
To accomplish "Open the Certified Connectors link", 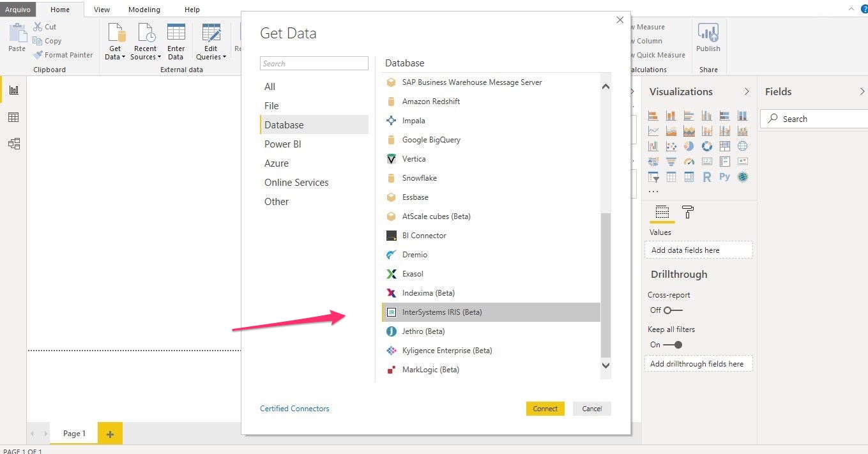I will coord(294,409).
